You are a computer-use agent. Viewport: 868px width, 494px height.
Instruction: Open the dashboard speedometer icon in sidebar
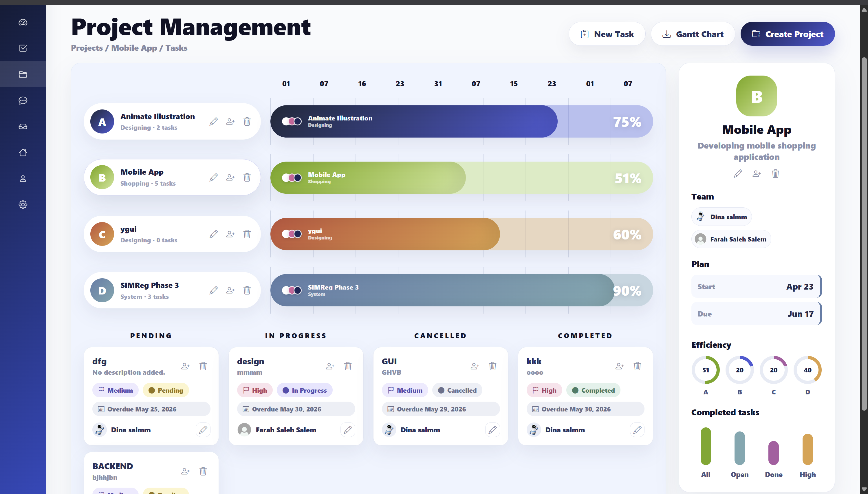23,22
